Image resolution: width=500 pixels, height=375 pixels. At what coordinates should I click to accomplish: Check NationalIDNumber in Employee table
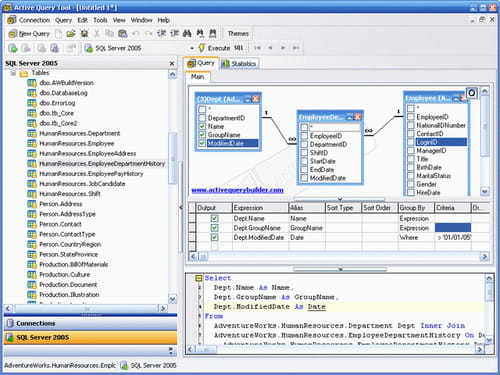(411, 125)
